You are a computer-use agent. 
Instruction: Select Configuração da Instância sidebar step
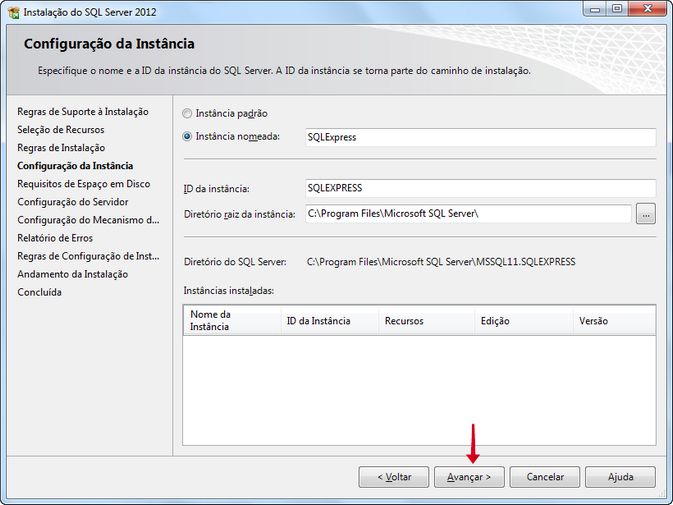coord(75,166)
